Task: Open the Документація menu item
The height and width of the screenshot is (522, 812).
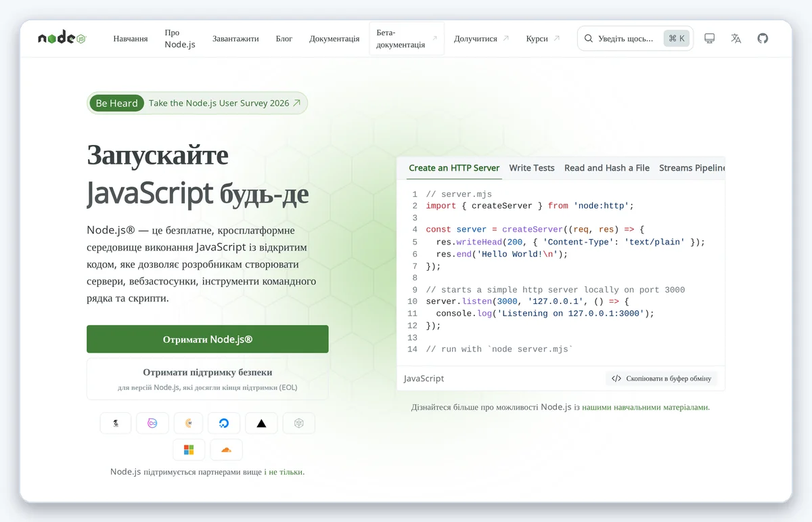Action: click(334, 39)
